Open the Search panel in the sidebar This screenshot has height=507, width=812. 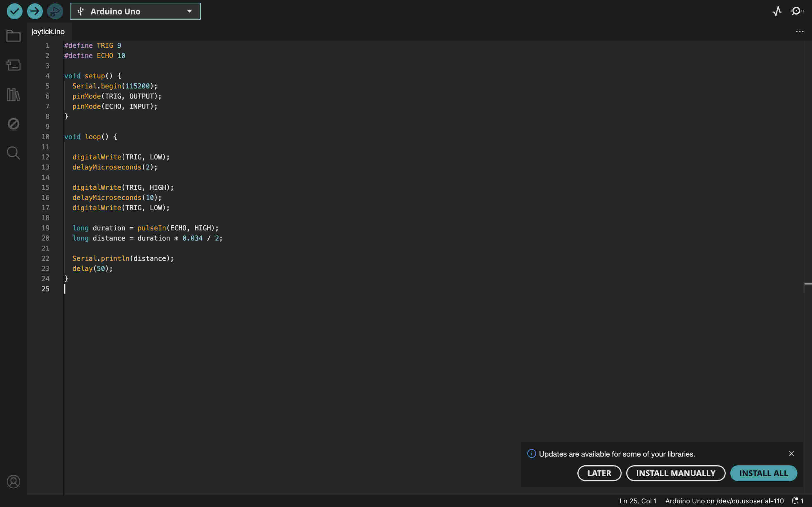coord(14,153)
